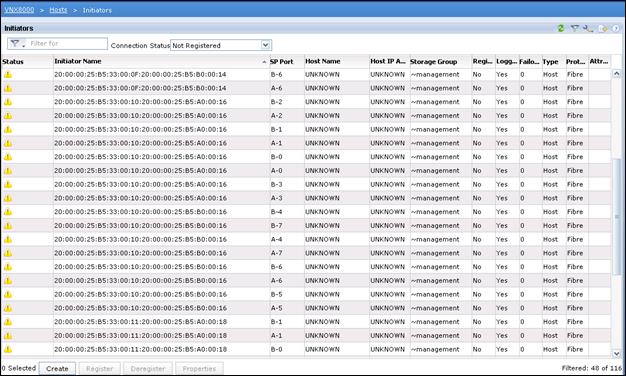Screen dimensions: 626x376
Task: Click the table scrollbar down arrow
Action: (616, 354)
